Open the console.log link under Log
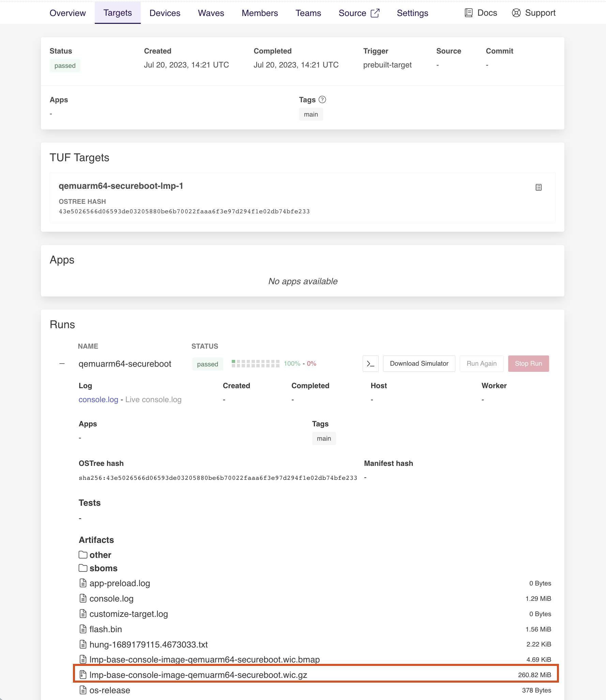This screenshot has width=606, height=700. click(98, 399)
